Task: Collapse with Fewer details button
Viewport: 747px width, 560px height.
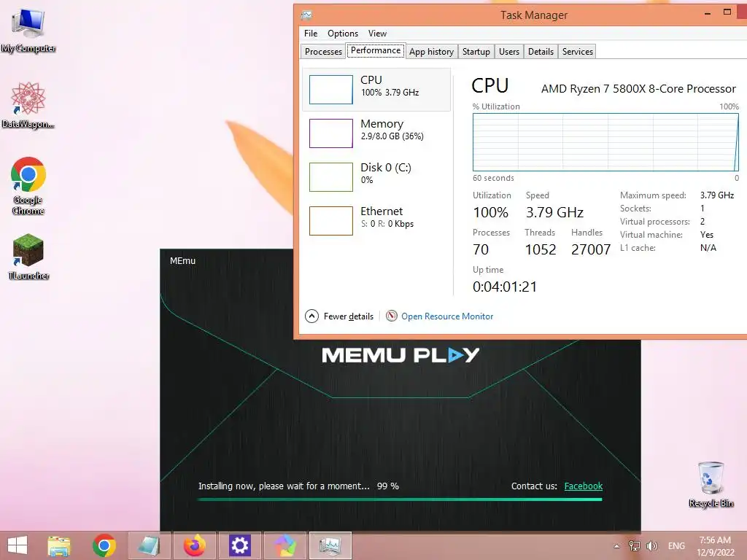Action: [x=339, y=316]
